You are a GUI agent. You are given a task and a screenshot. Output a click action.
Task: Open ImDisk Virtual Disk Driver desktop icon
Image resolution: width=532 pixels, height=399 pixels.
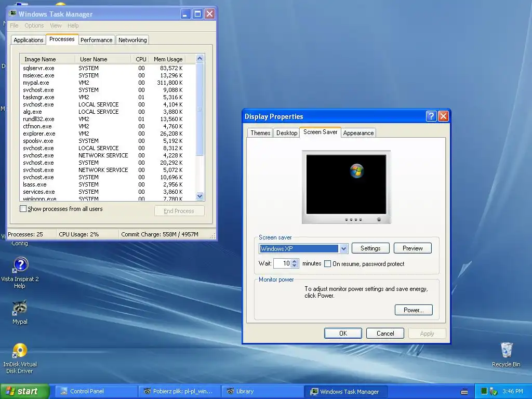tap(20, 350)
